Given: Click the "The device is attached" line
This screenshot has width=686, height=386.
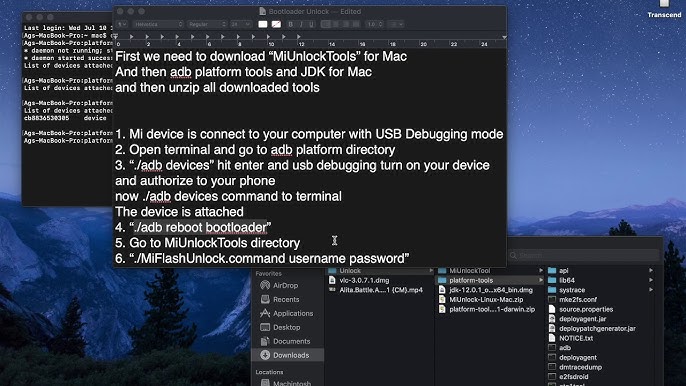Looking at the screenshot, I should [179, 212].
